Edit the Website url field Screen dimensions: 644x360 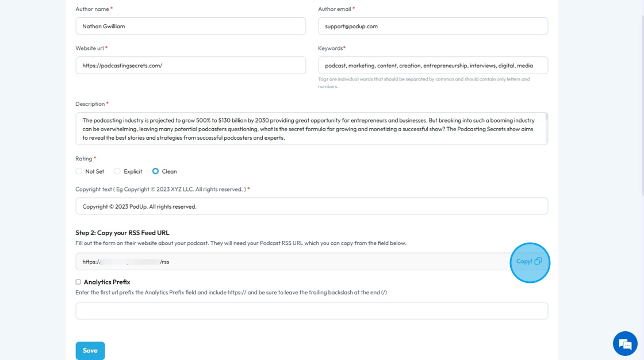(190, 66)
